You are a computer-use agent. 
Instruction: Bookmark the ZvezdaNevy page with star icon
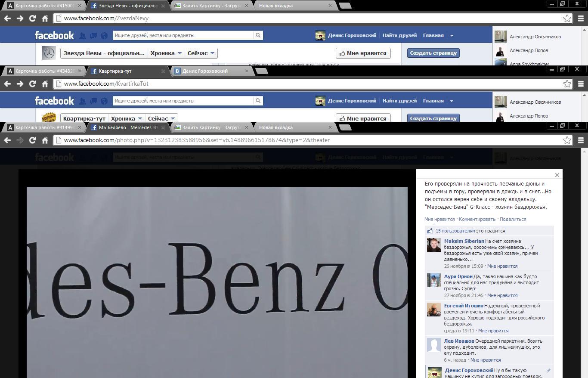pos(567,19)
